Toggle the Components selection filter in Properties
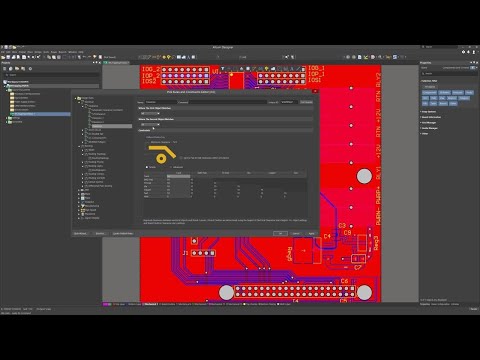Screen dimensions: 480x360 [x=429, y=92]
